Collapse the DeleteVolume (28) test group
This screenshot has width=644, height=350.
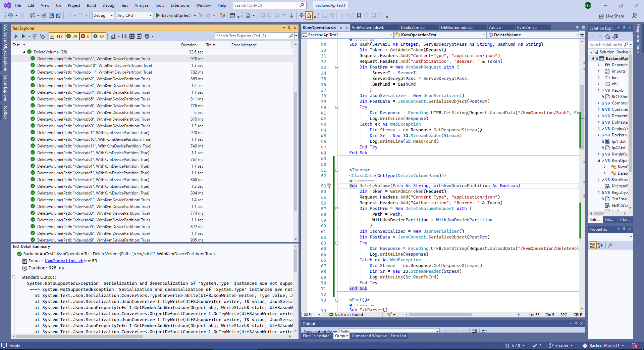click(x=24, y=52)
